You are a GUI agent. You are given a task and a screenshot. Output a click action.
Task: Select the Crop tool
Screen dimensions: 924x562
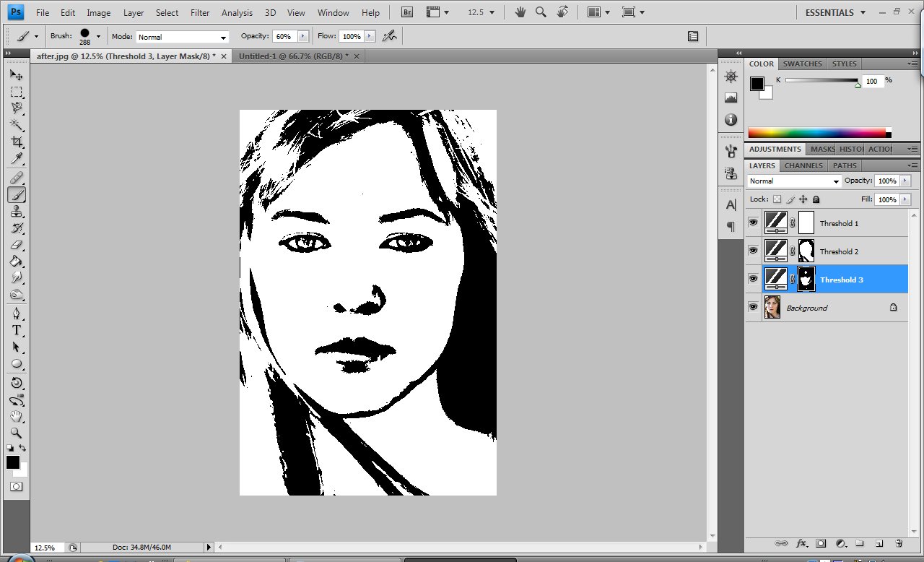click(16, 142)
